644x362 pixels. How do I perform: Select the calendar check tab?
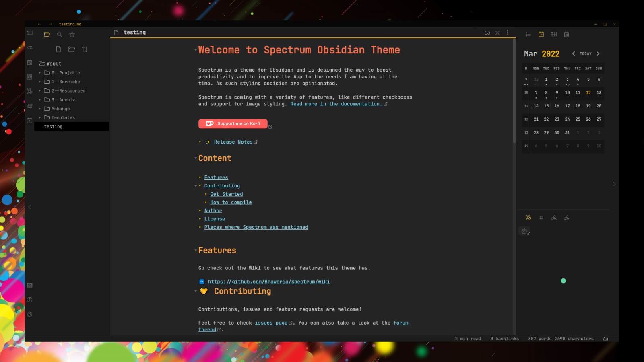[x=541, y=35]
